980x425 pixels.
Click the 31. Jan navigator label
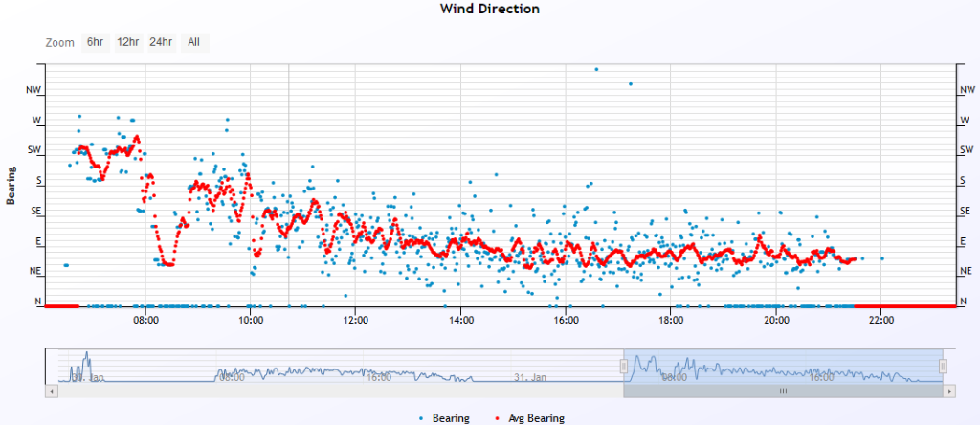(x=531, y=377)
